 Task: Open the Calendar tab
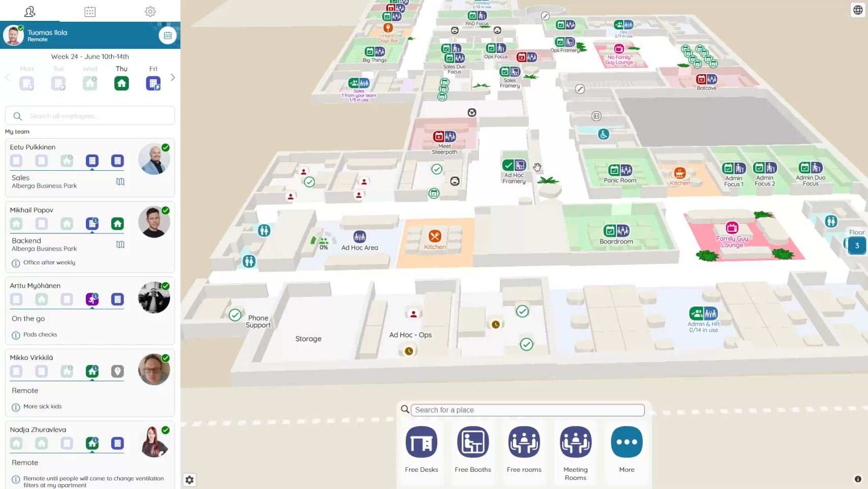tap(90, 11)
